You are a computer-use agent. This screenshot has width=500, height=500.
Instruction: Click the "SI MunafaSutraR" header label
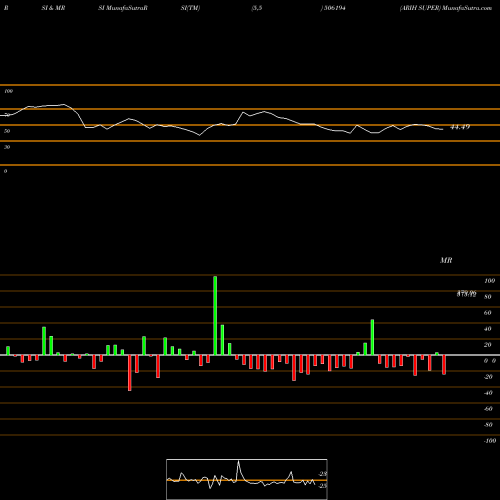point(123,8)
